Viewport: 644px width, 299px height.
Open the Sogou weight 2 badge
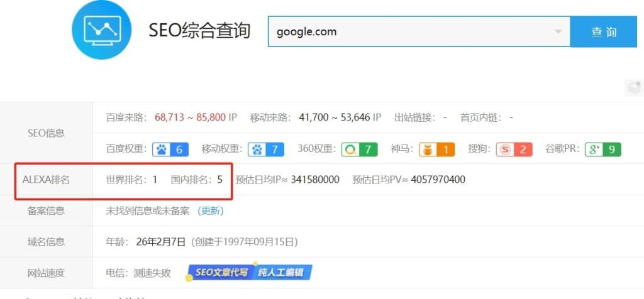coord(514,149)
